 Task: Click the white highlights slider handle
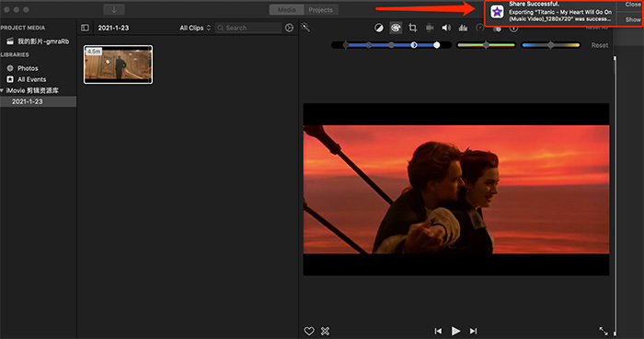coord(437,45)
